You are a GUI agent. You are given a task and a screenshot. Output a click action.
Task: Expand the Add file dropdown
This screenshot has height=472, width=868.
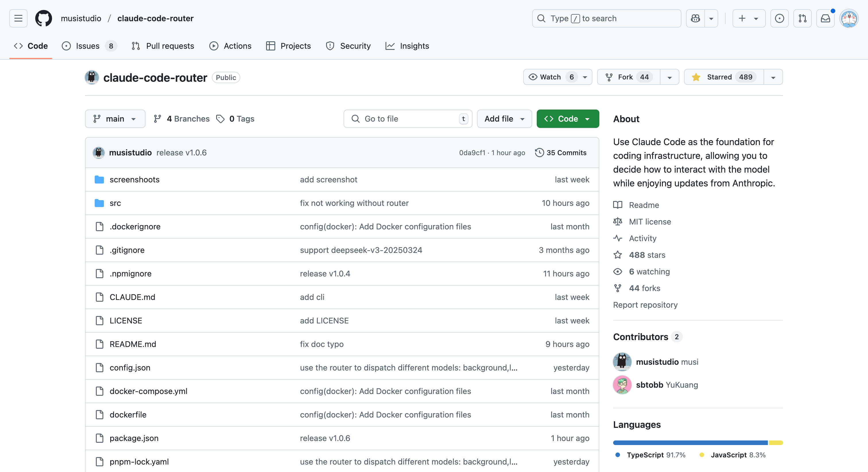(504, 118)
